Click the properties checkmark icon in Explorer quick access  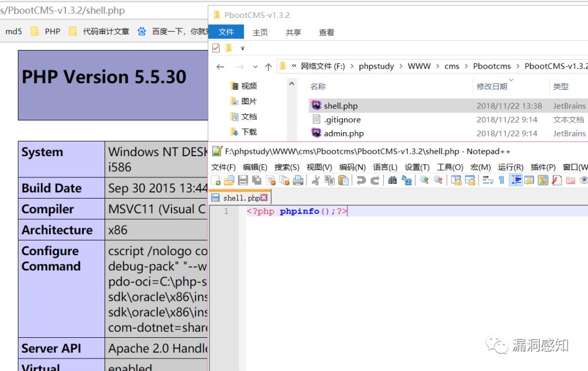point(216,48)
